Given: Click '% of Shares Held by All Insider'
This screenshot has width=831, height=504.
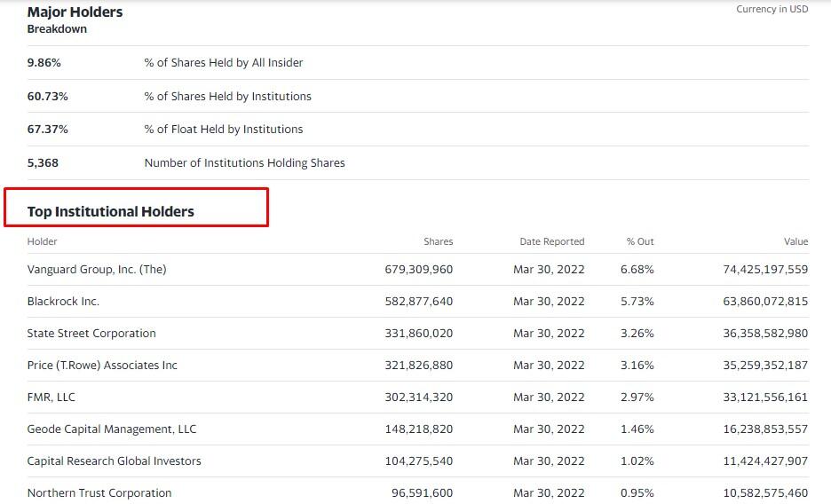Looking at the screenshot, I should pyautogui.click(x=223, y=62).
